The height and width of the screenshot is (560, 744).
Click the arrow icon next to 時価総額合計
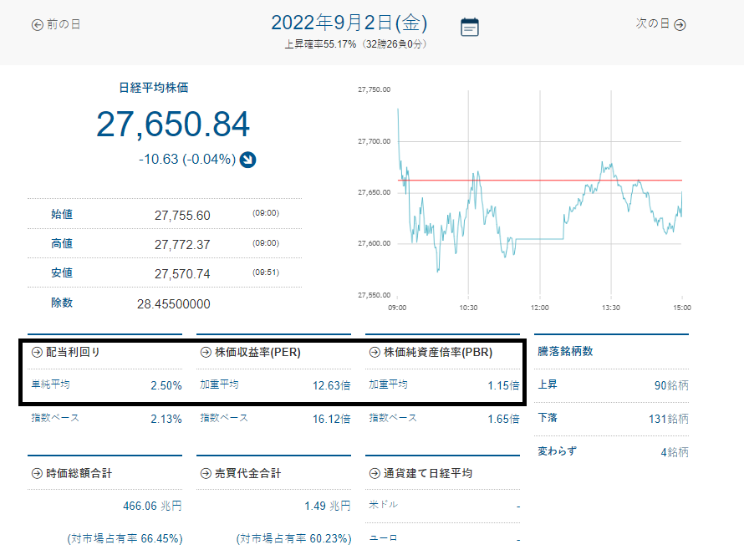point(37,473)
